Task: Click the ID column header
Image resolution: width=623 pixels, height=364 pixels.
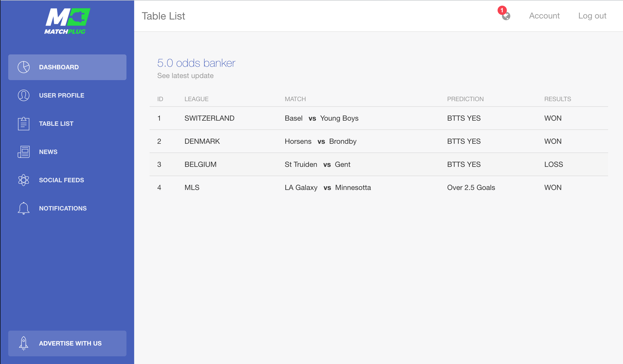Action: [x=160, y=99]
